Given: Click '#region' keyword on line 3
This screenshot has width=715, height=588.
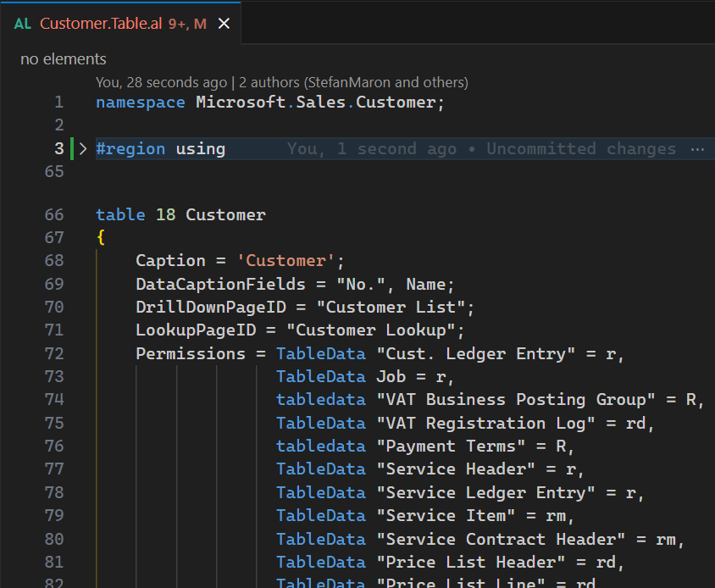Looking at the screenshot, I should coord(130,149).
